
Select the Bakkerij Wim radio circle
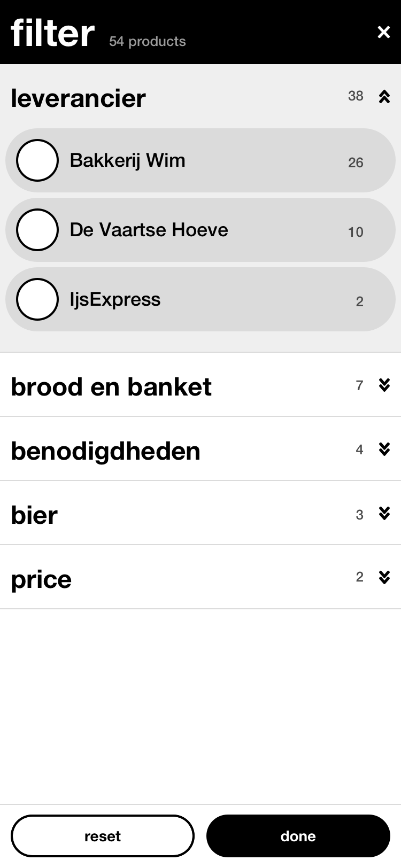pyautogui.click(x=37, y=160)
